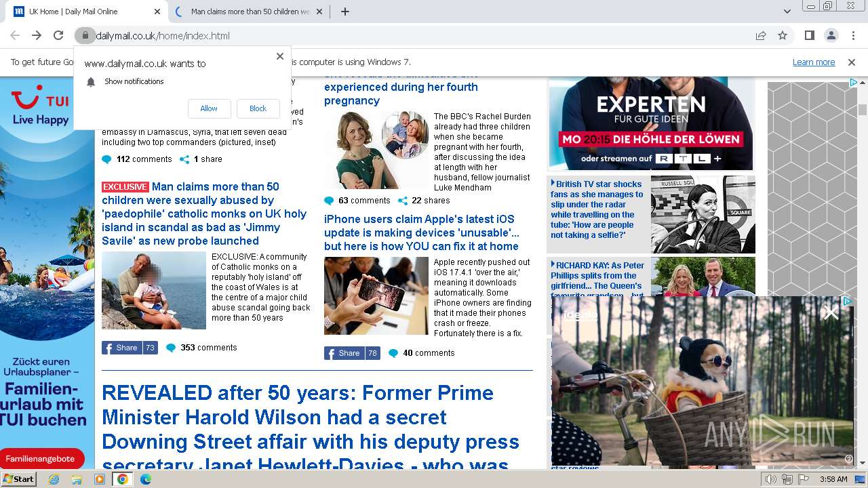Open the Die Höhle der Löwen ad banner
868x488 pixels.
tap(651, 124)
